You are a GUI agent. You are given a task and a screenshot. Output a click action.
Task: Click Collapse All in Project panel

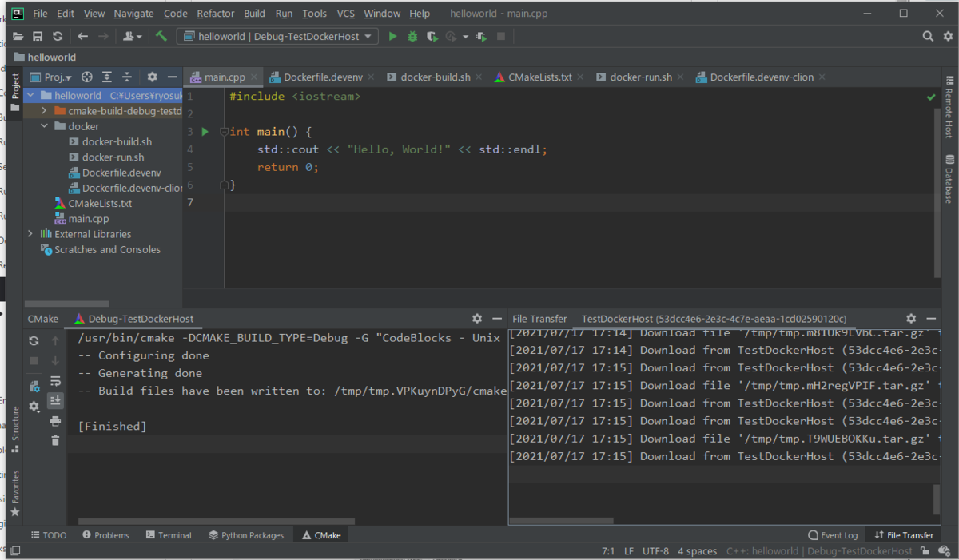pyautogui.click(x=127, y=77)
